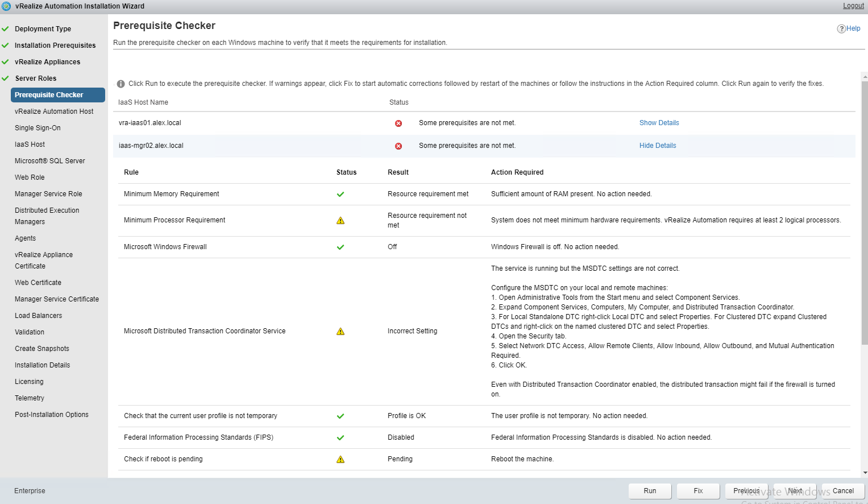Screen dimensions: 868x504
Task: Click the info icon beside Run instructions
Action: [x=121, y=84]
